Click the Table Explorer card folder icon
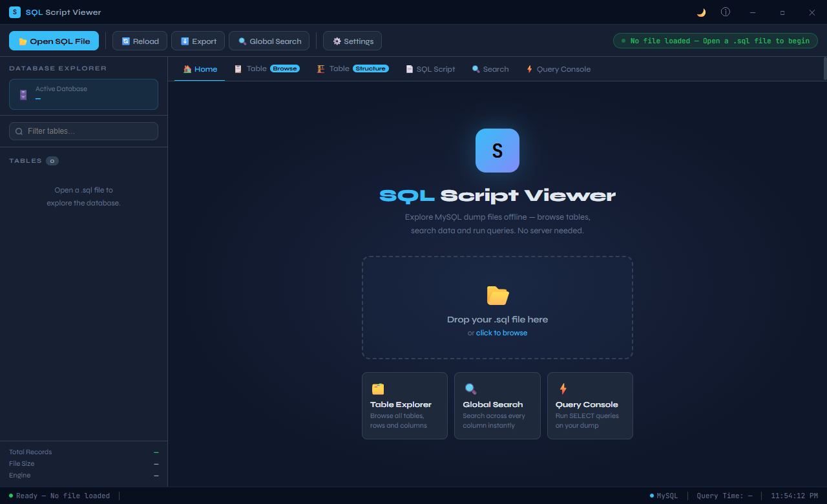 pos(378,389)
